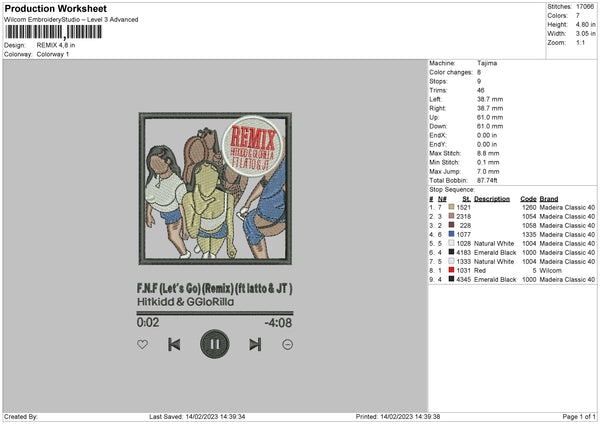Click the 'St.' column header
The image size is (600, 424).
(x=466, y=199)
